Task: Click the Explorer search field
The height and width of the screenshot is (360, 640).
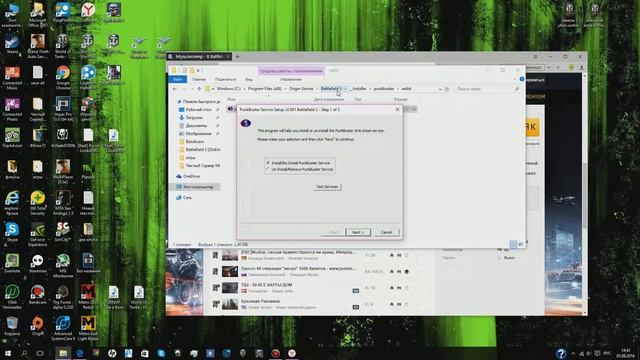Action: pos(487,89)
